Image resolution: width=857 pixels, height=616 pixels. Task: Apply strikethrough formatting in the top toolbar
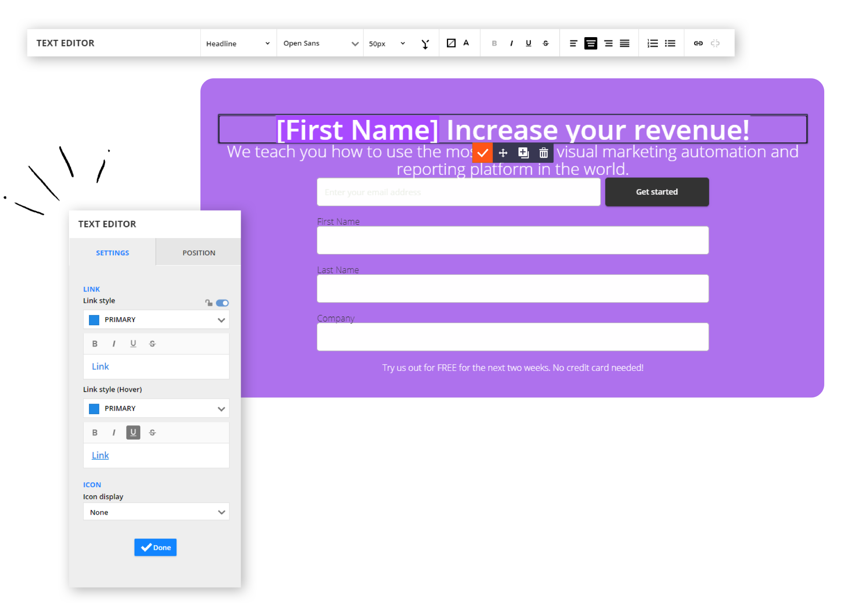tap(546, 43)
